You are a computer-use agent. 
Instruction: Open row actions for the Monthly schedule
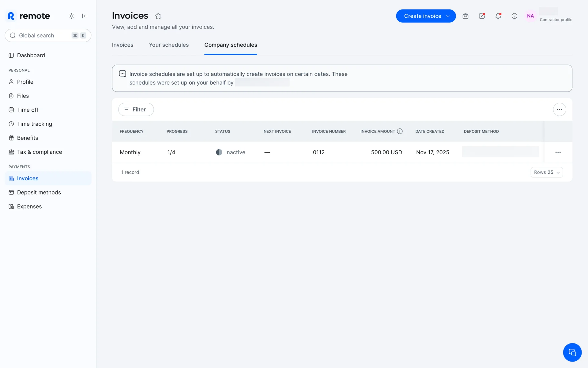pyautogui.click(x=558, y=152)
